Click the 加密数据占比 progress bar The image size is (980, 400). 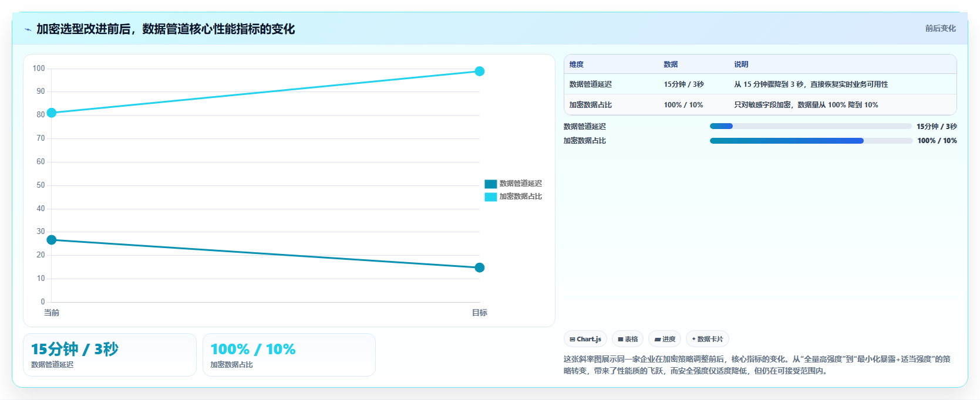(810, 141)
